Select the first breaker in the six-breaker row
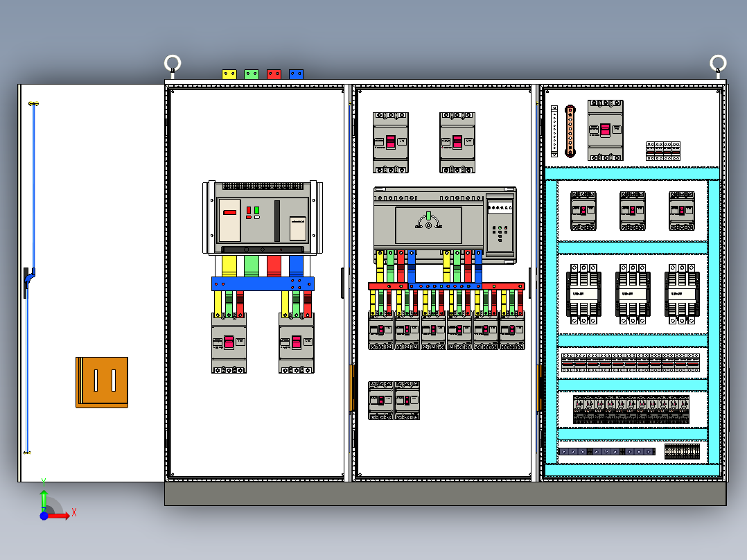The image size is (747, 560). tap(380, 330)
